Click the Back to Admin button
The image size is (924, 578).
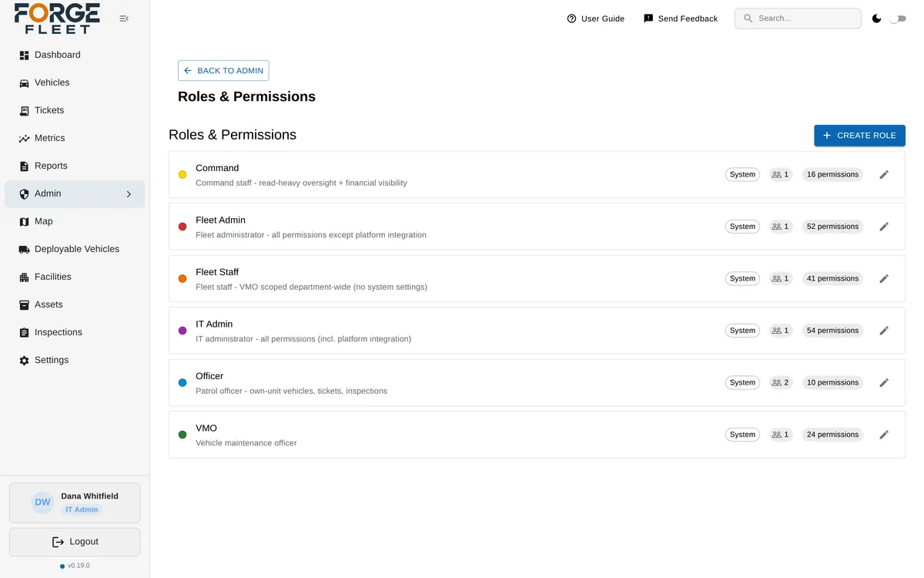tap(223, 70)
